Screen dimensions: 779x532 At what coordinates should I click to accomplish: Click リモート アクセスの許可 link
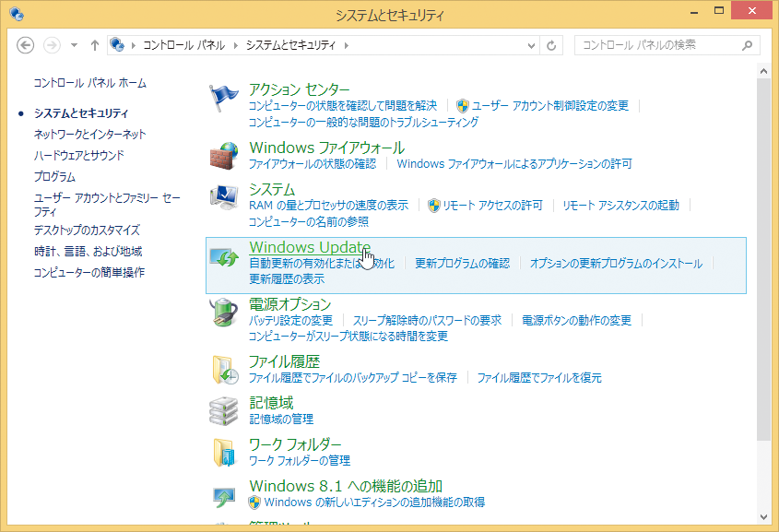point(492,206)
